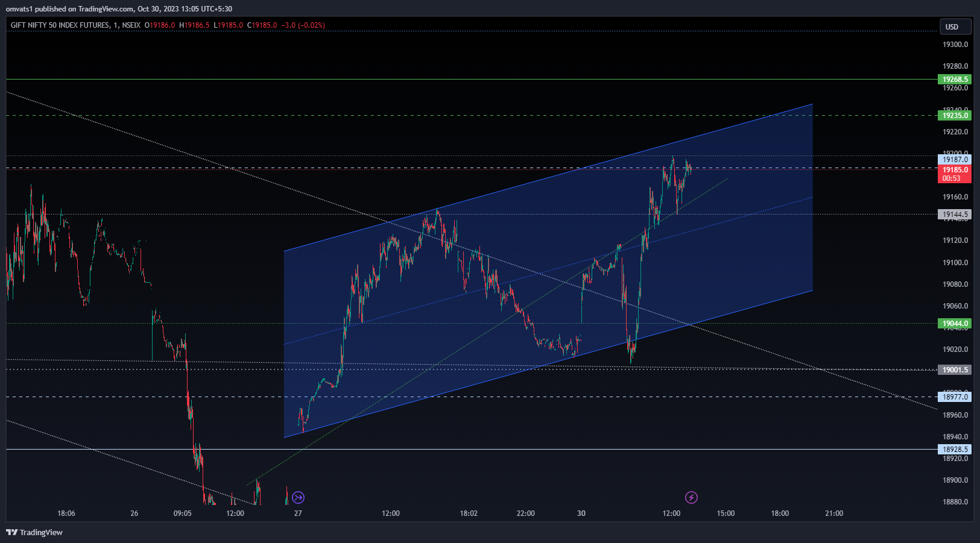Click 19280.0 on the price axis
Viewport: 980px width, 543px height.
point(955,66)
